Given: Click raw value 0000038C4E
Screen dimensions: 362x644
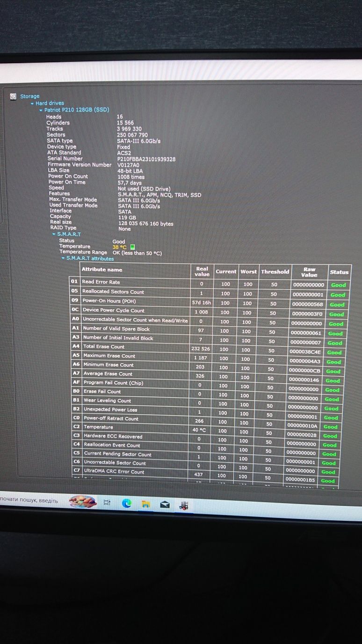Looking at the screenshot, I should pos(305,352).
